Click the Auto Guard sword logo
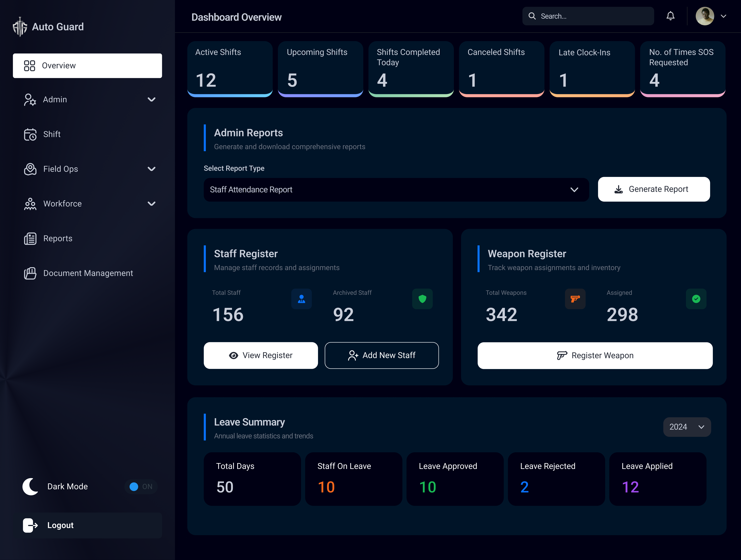This screenshot has height=560, width=741. [x=20, y=27]
